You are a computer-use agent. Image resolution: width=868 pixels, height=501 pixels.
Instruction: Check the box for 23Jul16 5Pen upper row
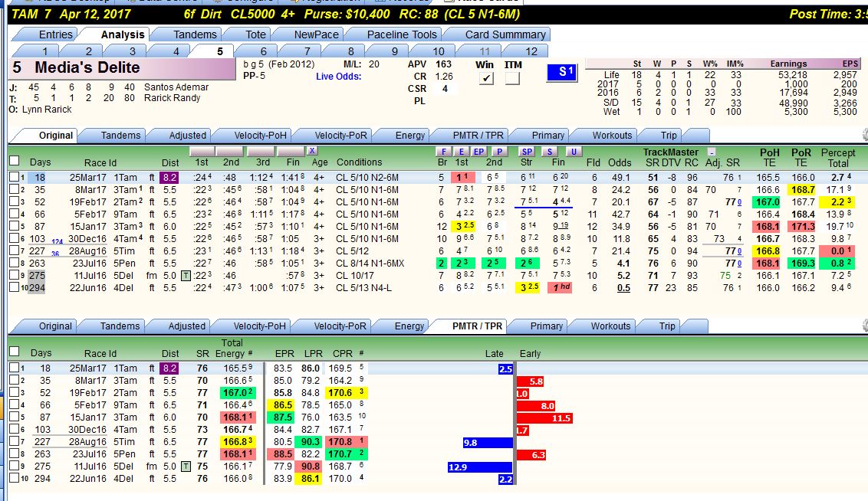pos(15,263)
